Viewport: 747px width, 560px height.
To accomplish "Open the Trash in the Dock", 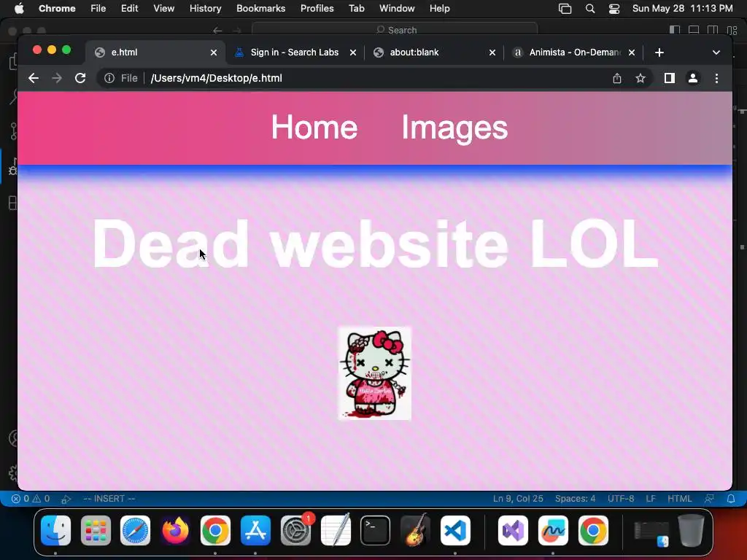I will tap(692, 530).
